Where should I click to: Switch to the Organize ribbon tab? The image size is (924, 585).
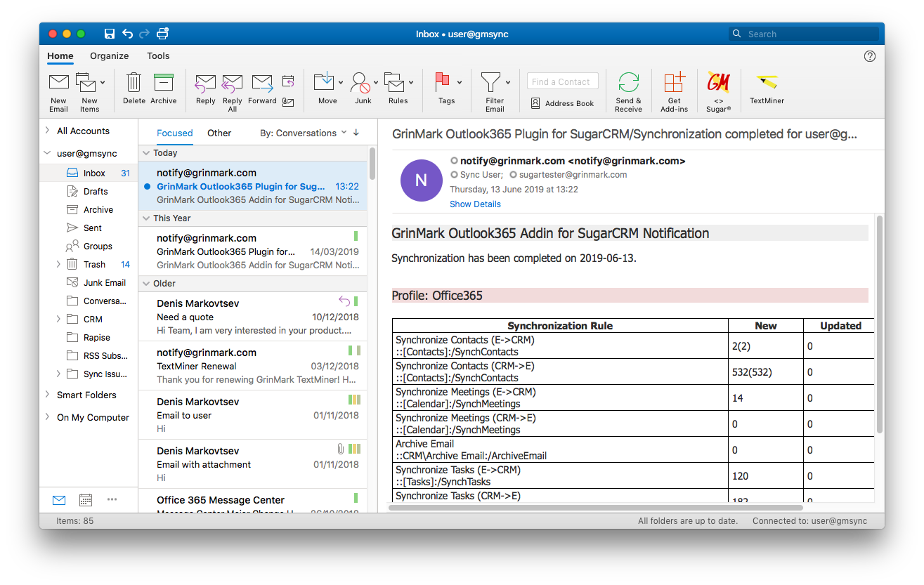tap(110, 56)
